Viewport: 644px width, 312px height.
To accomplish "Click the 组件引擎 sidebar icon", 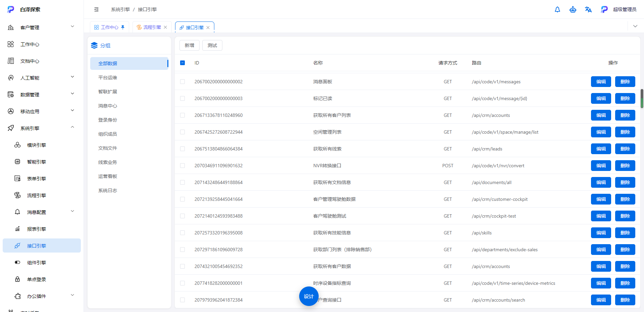I will (17, 263).
